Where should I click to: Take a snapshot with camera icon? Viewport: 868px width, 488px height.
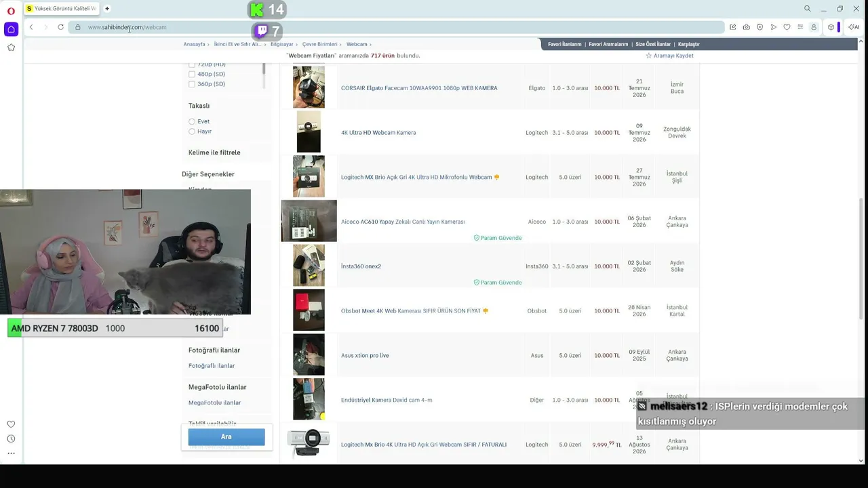[x=746, y=27]
